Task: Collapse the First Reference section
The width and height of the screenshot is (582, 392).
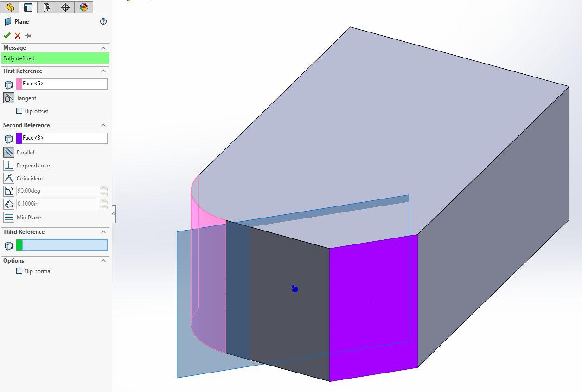Action: [103, 71]
